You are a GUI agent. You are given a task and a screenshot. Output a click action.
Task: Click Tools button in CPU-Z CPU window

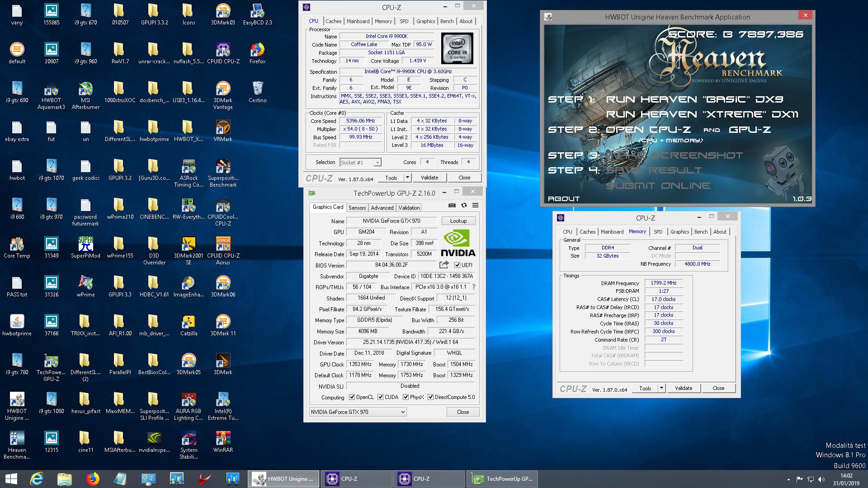tap(391, 178)
